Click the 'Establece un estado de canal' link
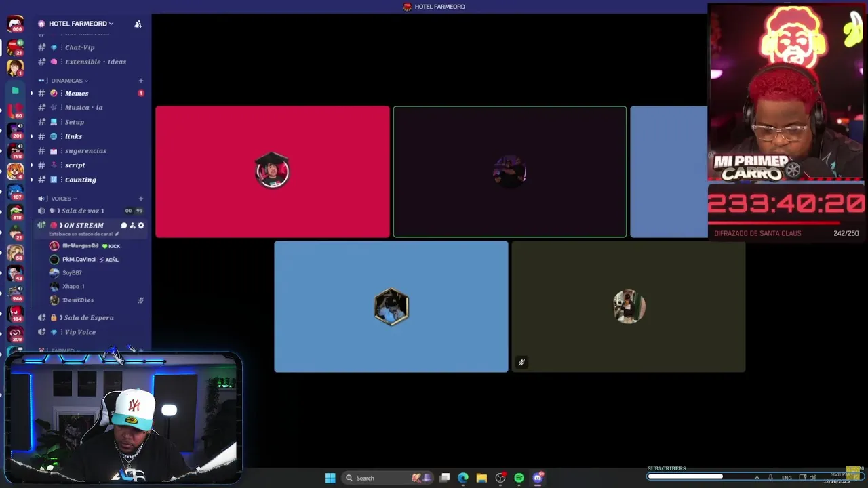 pyautogui.click(x=81, y=234)
